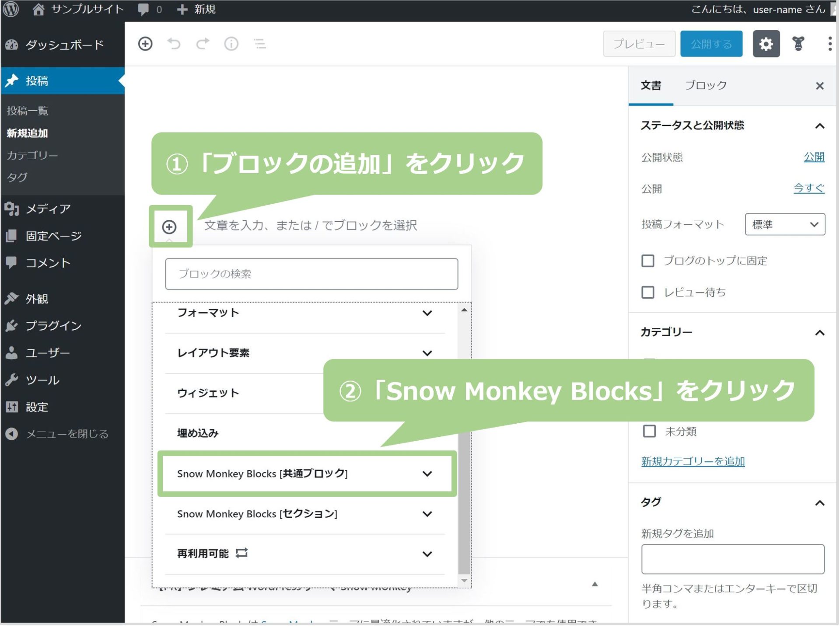Open content structure info icon
Screen dimensions: 840x627
coord(231,44)
